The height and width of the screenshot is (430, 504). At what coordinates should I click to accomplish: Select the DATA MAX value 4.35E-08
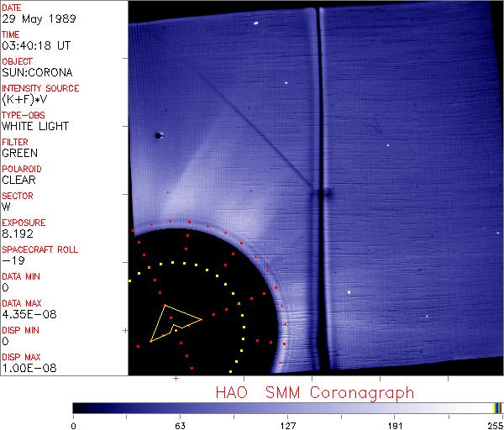pyautogui.click(x=27, y=314)
